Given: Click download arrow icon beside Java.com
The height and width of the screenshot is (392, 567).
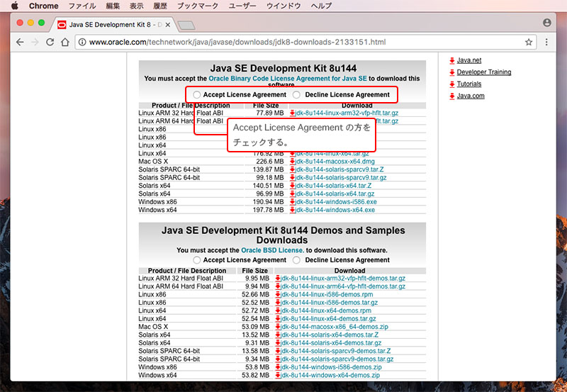Looking at the screenshot, I should [x=452, y=96].
